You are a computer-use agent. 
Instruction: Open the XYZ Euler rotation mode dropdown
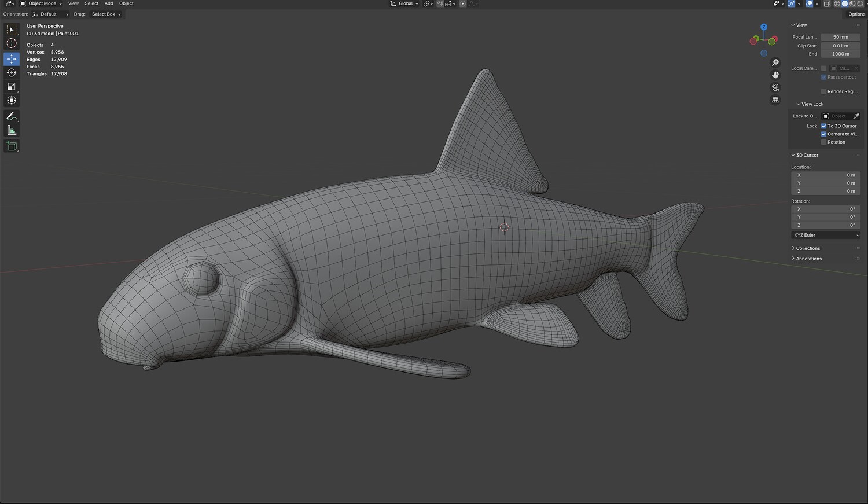pos(826,235)
